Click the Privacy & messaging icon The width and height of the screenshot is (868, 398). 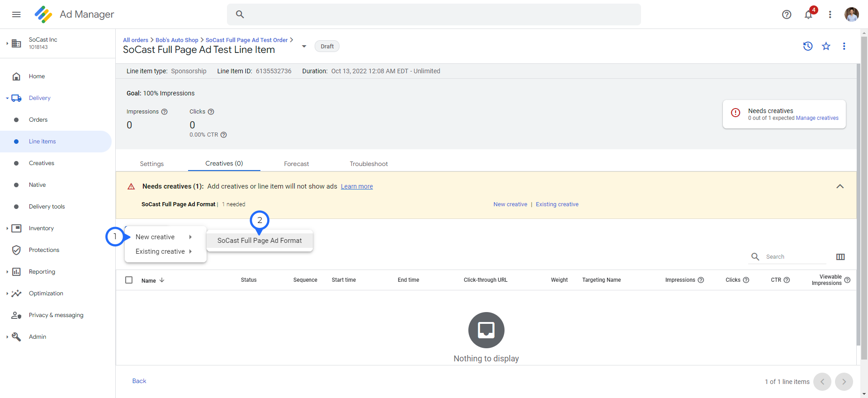[x=16, y=315]
